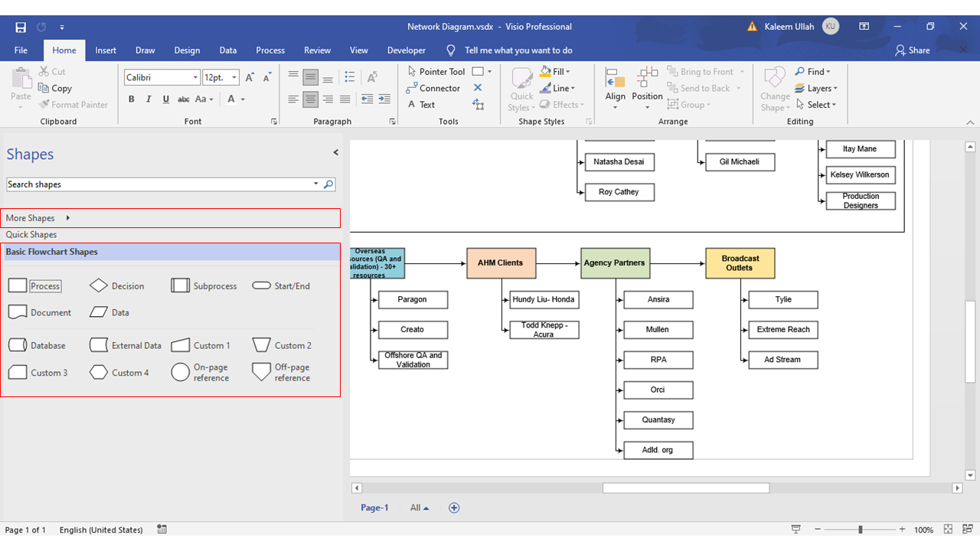Open the Developer tab

407,50
